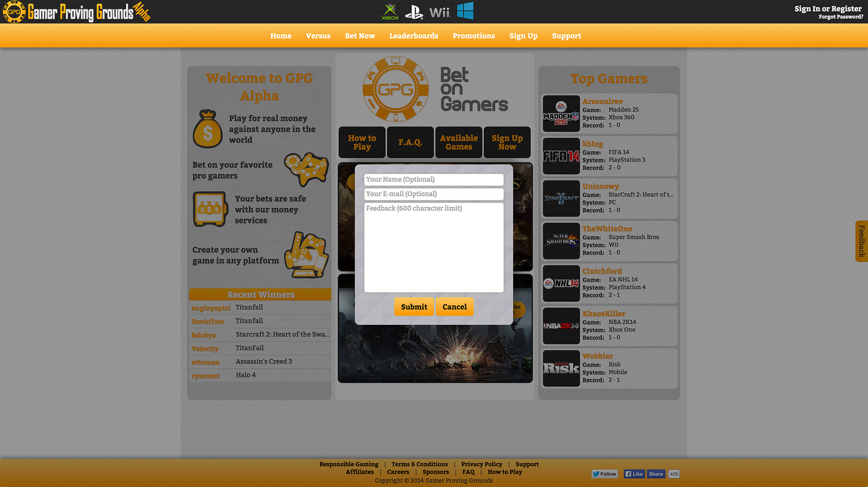
Task: Open the Risk game thumbnail
Action: click(561, 368)
